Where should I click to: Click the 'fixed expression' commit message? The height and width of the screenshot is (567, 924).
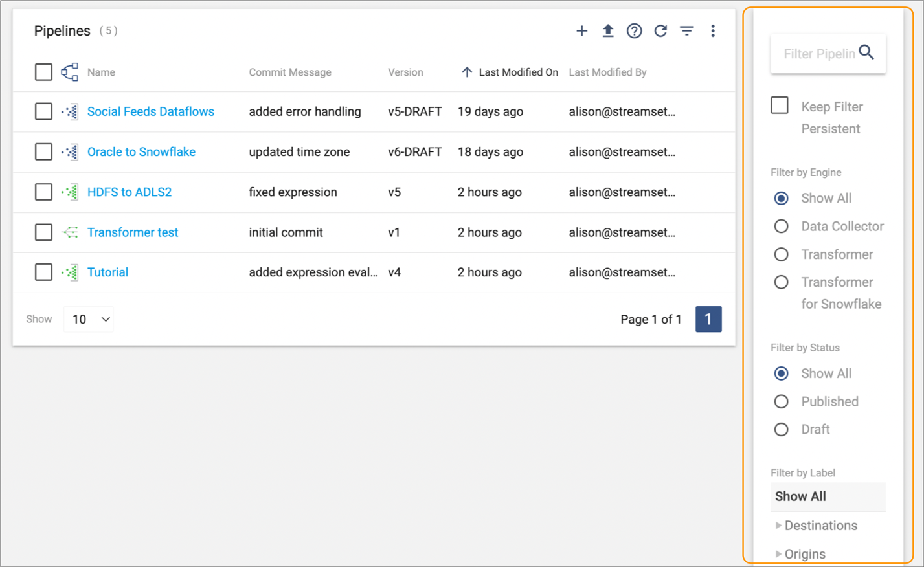tap(293, 192)
